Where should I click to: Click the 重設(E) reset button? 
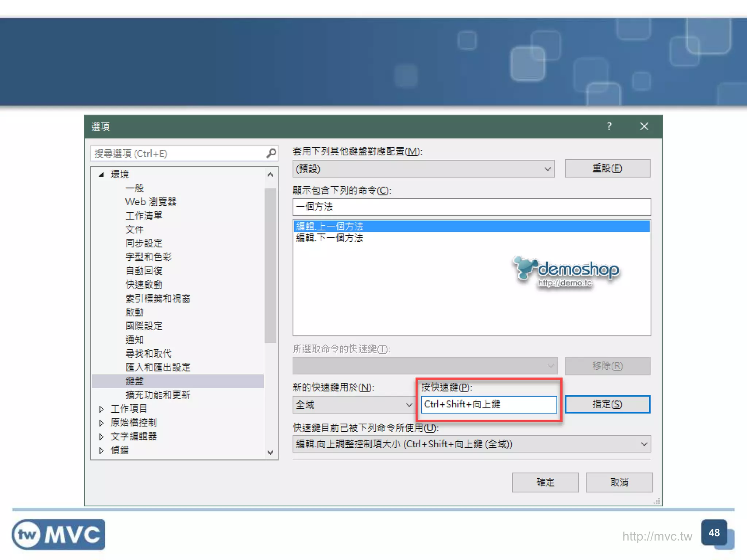click(607, 168)
